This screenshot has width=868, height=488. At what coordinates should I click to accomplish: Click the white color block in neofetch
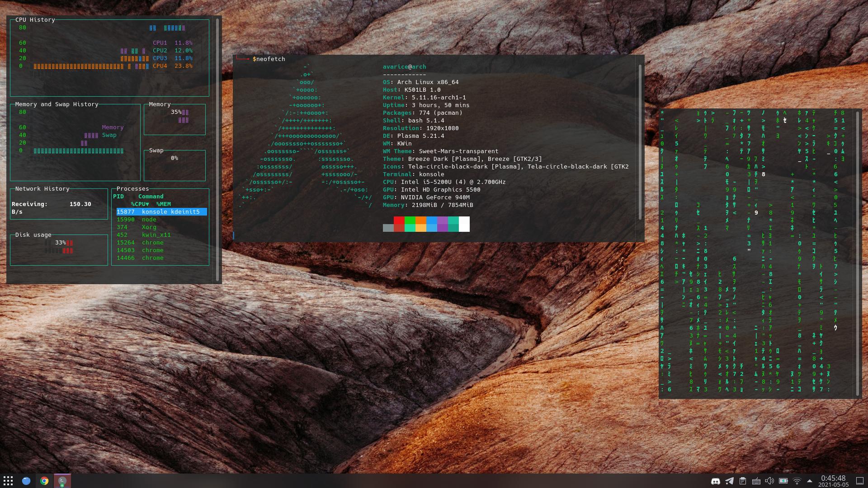pos(464,224)
